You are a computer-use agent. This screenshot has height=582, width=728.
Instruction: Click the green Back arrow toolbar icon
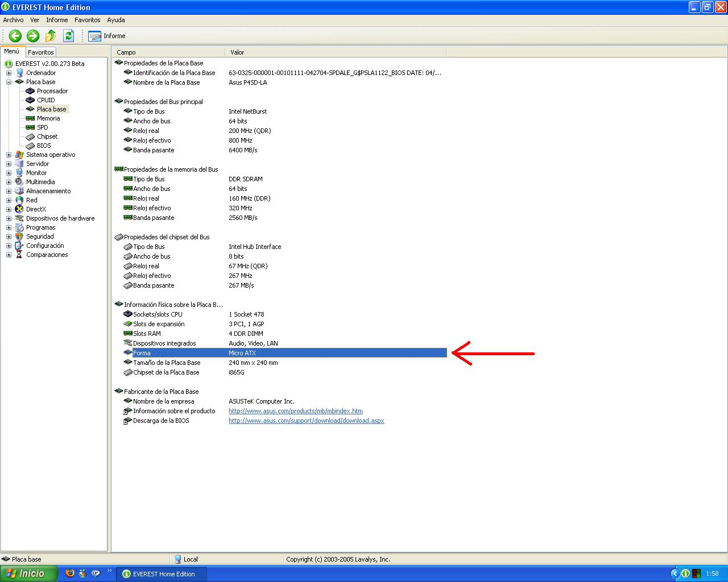(x=15, y=36)
